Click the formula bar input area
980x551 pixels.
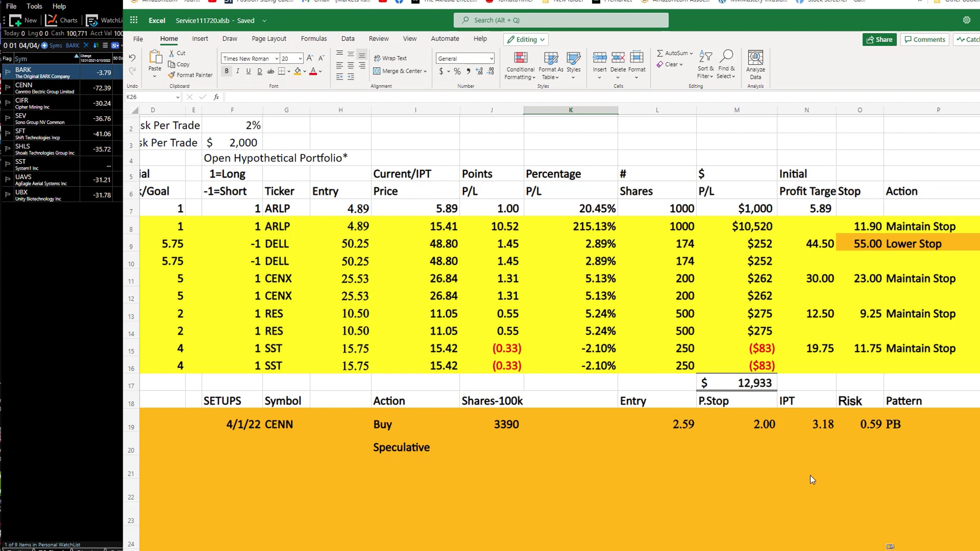coord(602,97)
